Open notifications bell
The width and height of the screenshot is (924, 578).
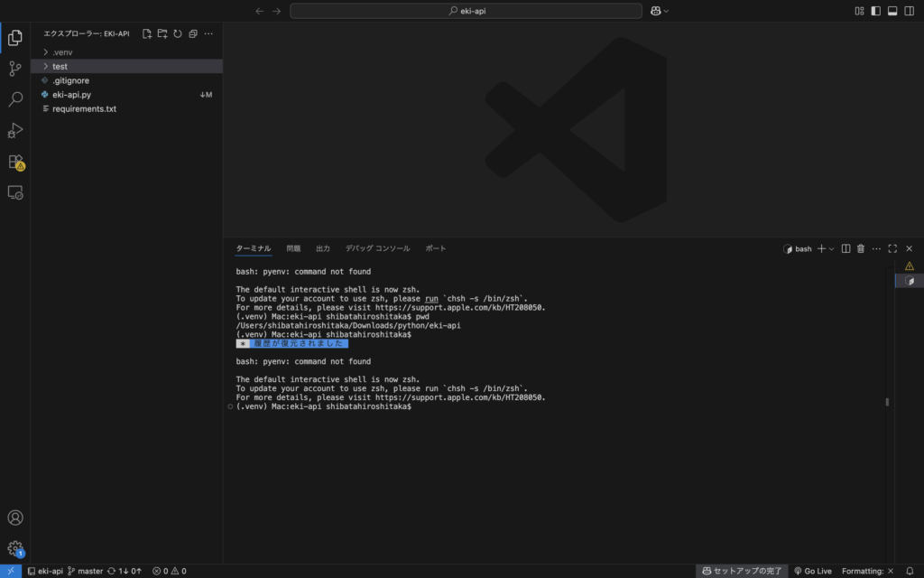[910, 571]
